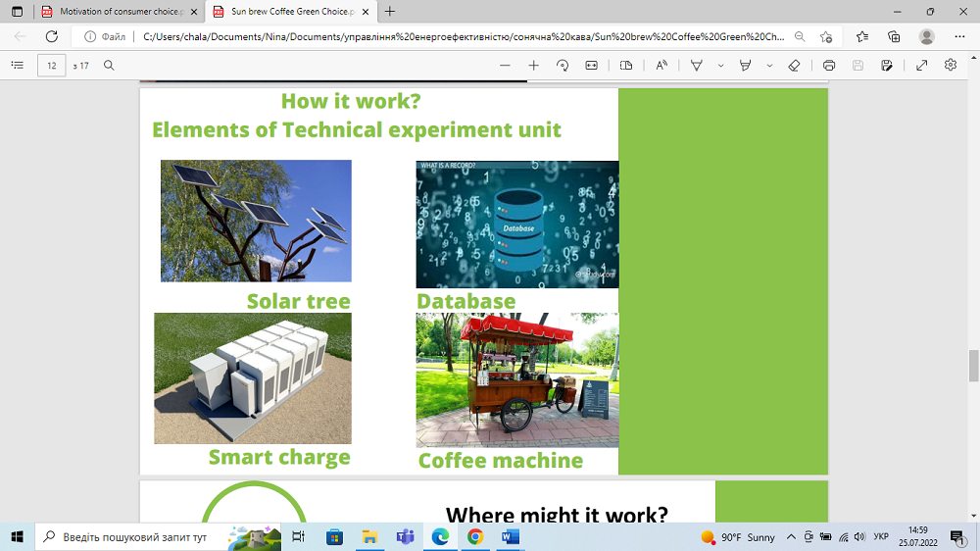This screenshot has width=980, height=551.
Task: Open PDF viewer settings gear
Action: 950,66
